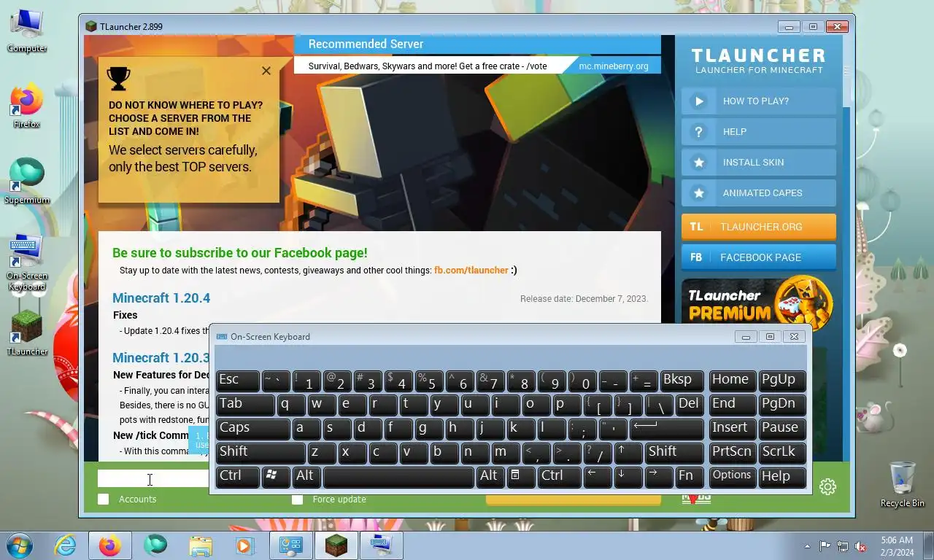The width and height of the screenshot is (934, 560).
Task: Click Windows logo key on On-Screen Keyboard
Action: point(275,477)
